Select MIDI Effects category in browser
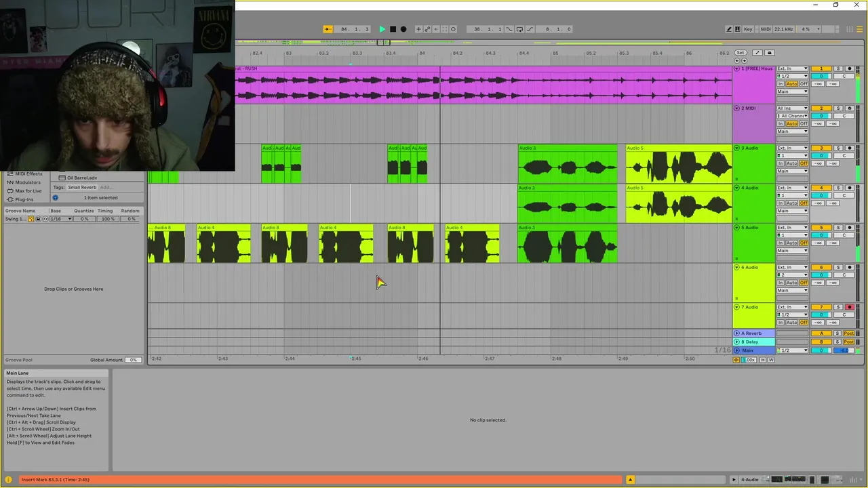868x488 pixels. pos(28,174)
